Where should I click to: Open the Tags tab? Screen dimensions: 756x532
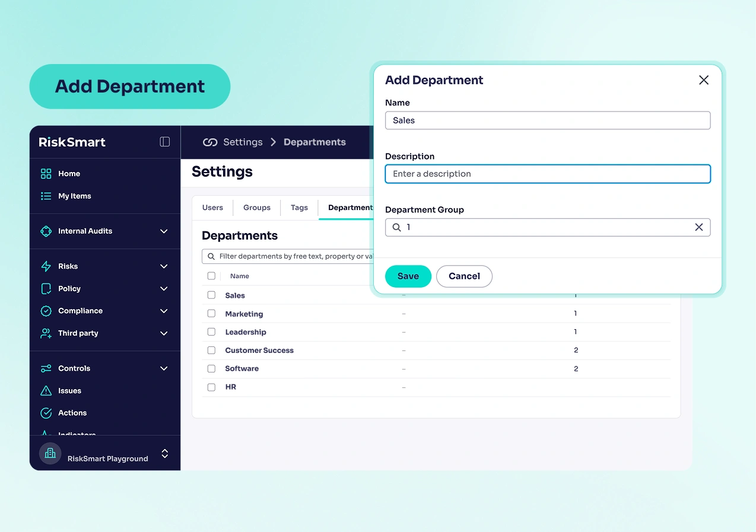(299, 208)
